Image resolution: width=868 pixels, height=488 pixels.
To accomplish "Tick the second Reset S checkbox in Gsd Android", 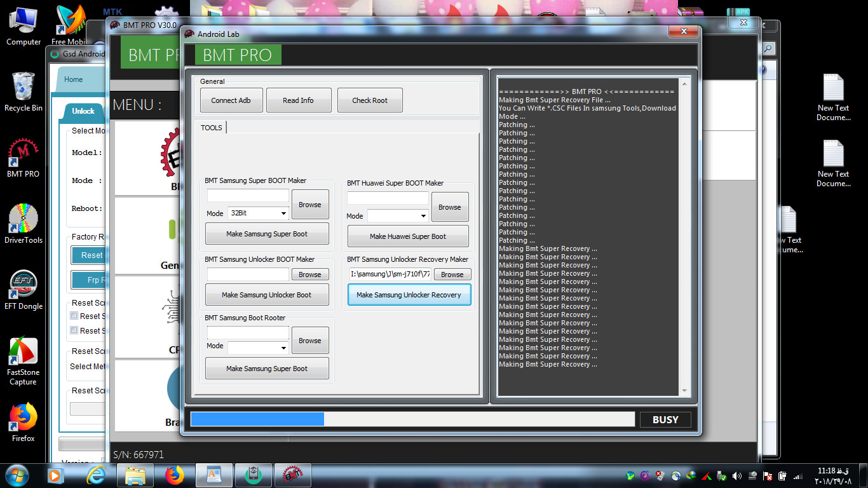I will pyautogui.click(x=74, y=330).
